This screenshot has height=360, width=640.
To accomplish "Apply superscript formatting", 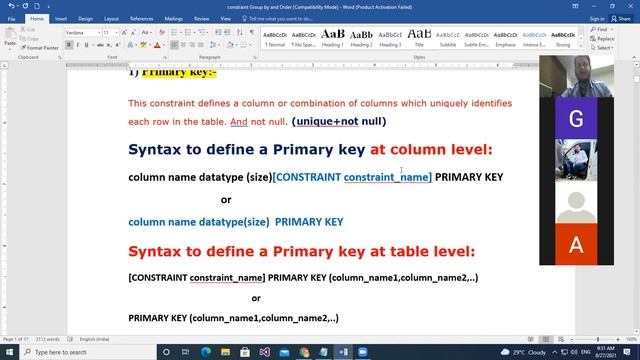I will tap(118, 45).
